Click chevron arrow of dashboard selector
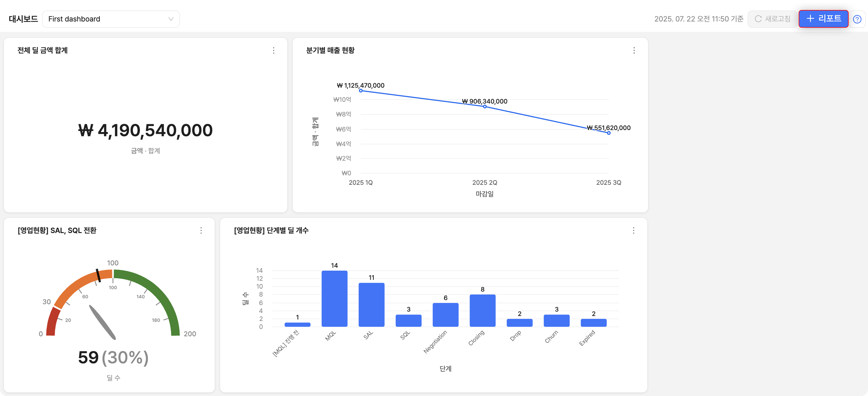This screenshot has width=868, height=396. [171, 19]
